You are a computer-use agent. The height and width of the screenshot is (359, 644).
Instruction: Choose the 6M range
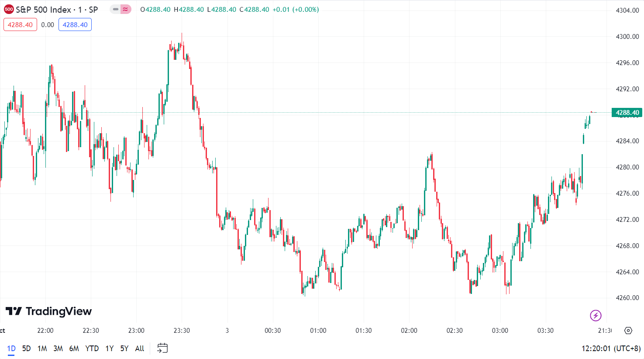pos(74,349)
